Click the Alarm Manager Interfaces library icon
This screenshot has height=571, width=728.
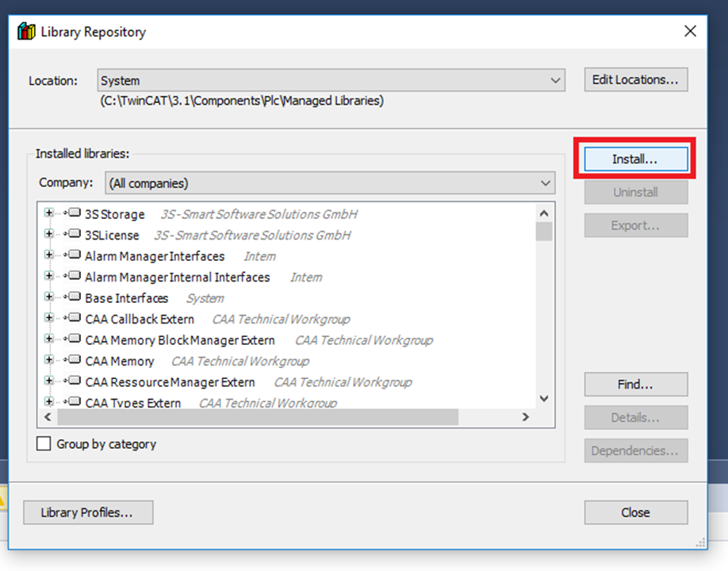click(73, 256)
